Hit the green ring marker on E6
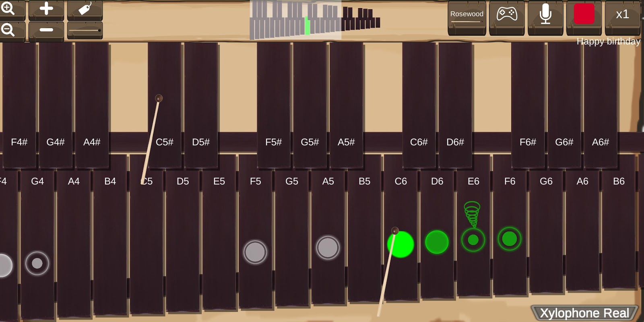 [473, 240]
